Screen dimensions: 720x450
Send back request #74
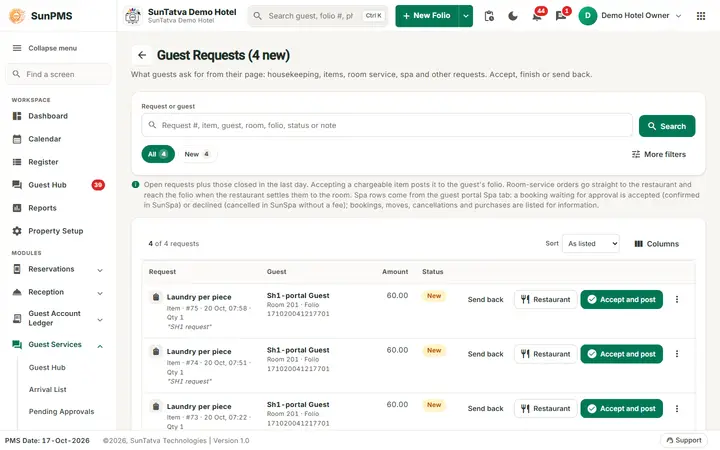coord(485,354)
